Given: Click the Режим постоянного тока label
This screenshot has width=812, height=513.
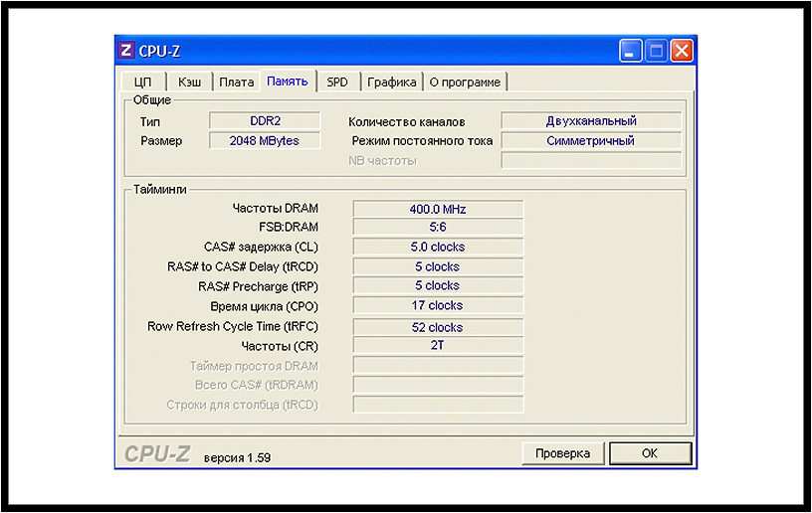Looking at the screenshot, I should (x=422, y=140).
